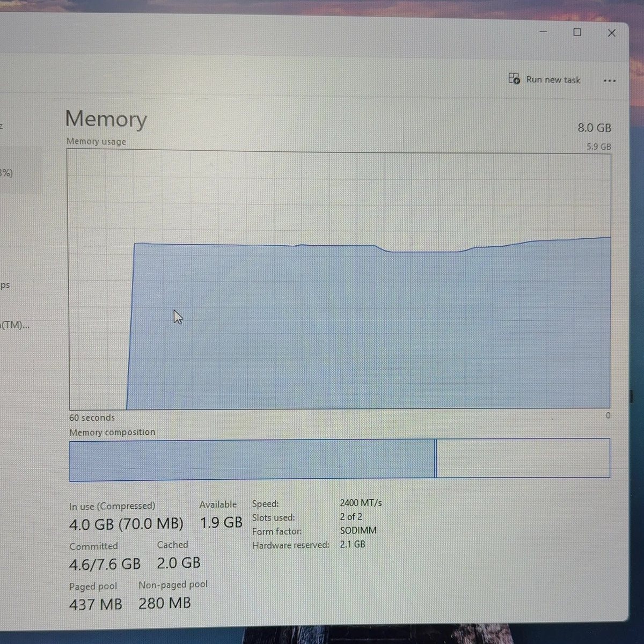Minimize the Task Manager window

(x=543, y=32)
